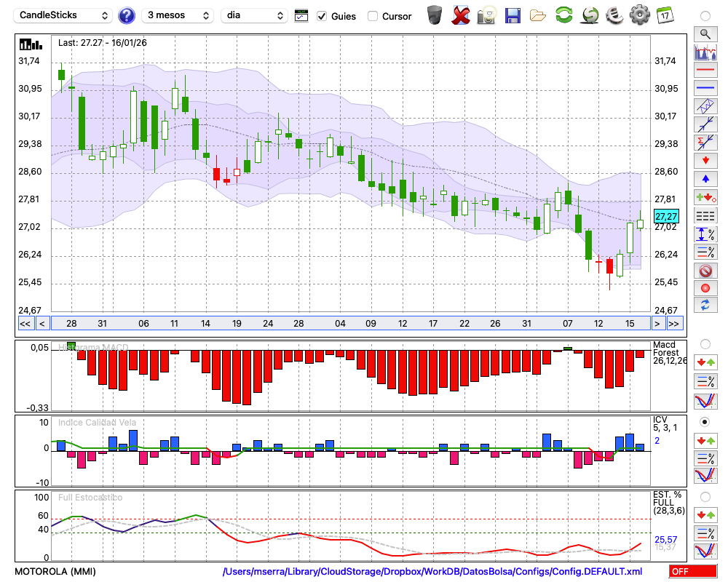Click the trash can icon in toolbar
Viewport: 728px width, 582px height.
pos(435,15)
